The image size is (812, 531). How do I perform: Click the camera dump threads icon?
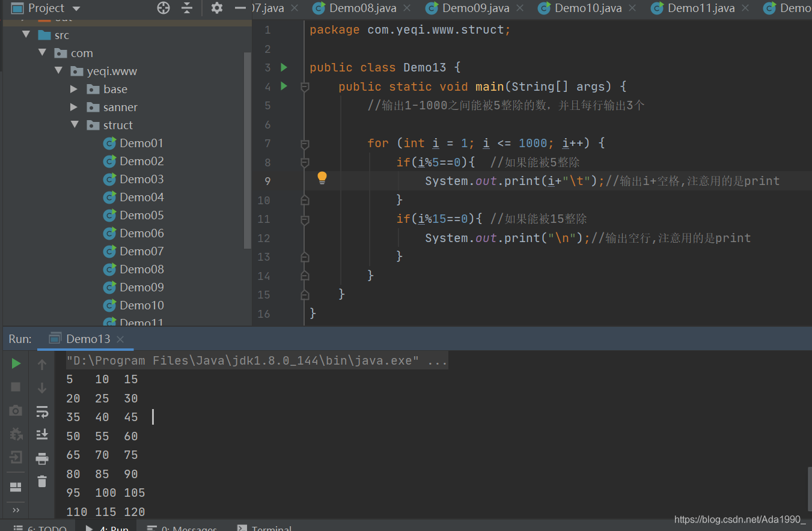pyautogui.click(x=16, y=411)
